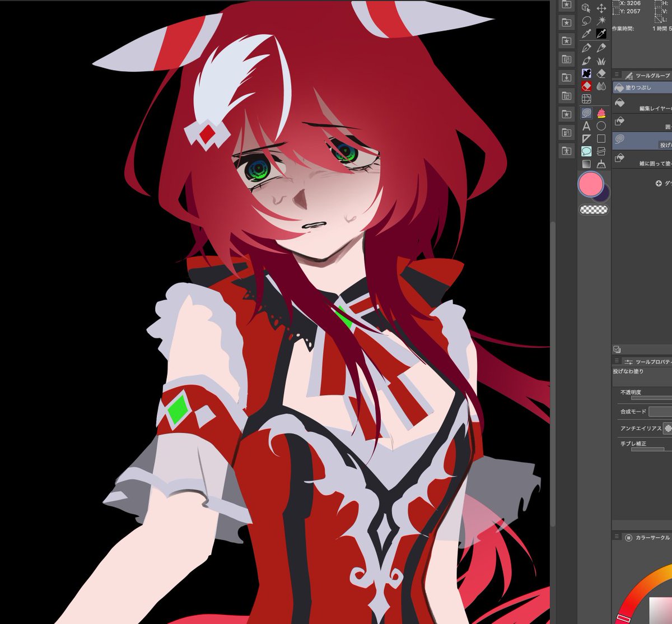Viewport: 672px width, 624px height.
Task: Select the Balloon speech bubble tool
Action: 586,151
